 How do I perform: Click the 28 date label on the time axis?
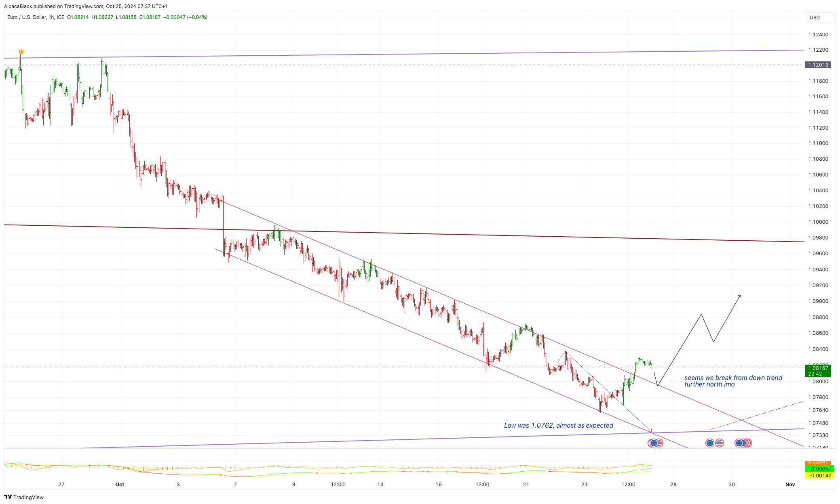[x=673, y=484]
